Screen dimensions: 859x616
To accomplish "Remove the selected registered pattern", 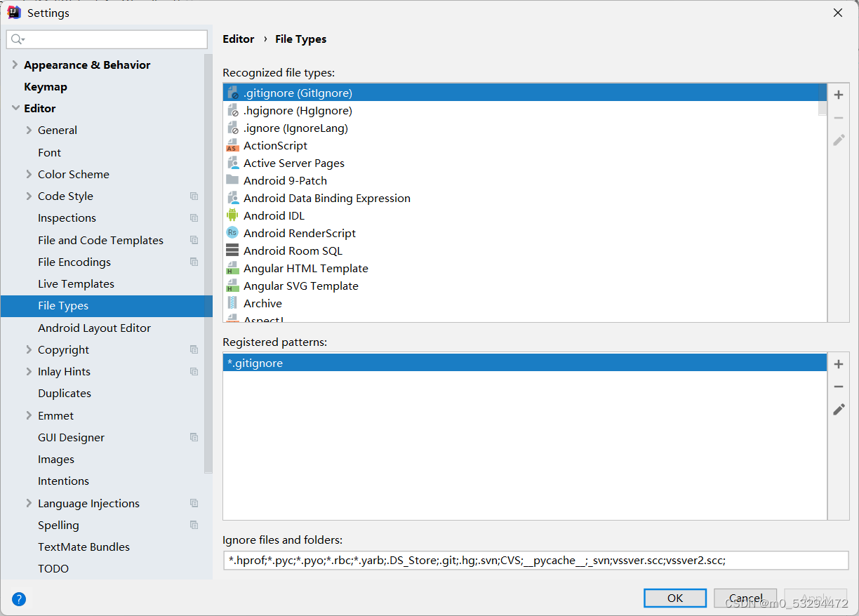I will (x=839, y=387).
